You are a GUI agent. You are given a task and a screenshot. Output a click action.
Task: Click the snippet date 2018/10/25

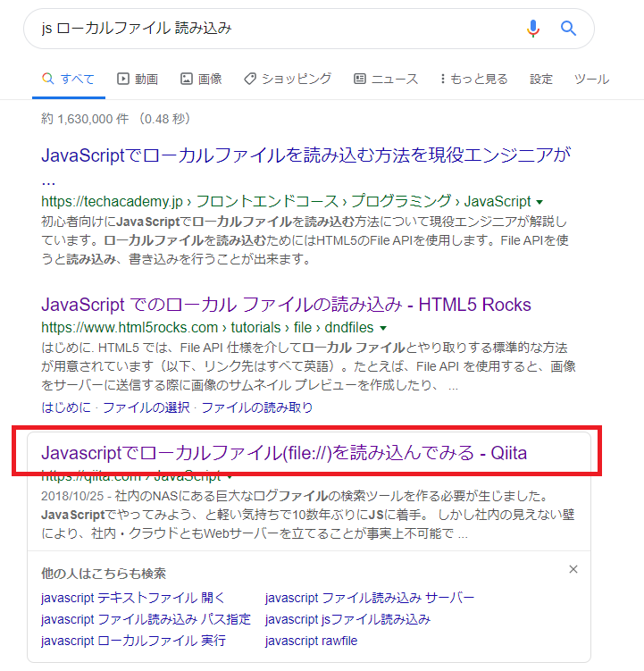[x=72, y=496]
